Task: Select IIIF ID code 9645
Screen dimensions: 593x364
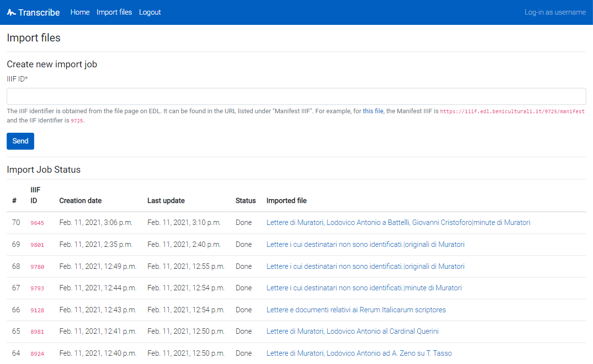Action: tap(37, 223)
